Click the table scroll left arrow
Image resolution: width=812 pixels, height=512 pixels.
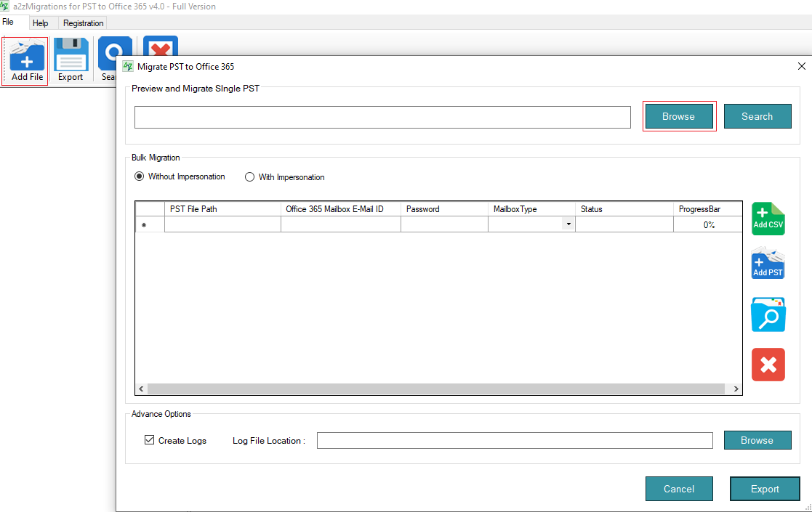tap(141, 389)
